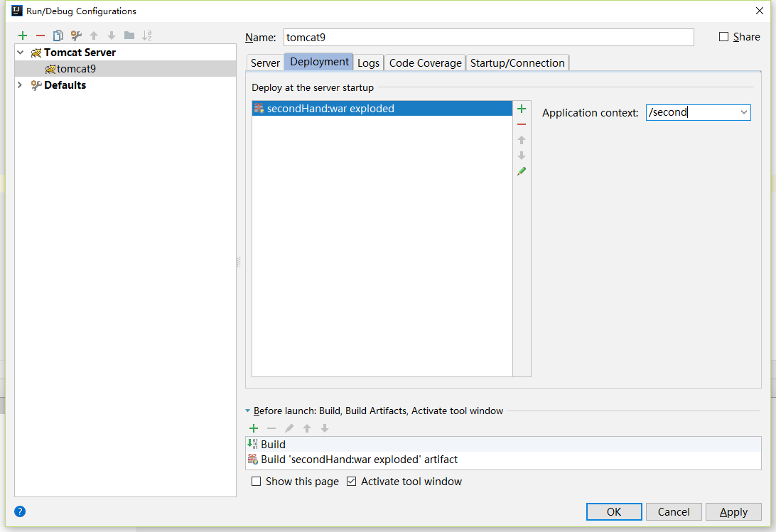The image size is (776, 532).
Task: Edit artifact using the pencil icon
Action: [x=522, y=171]
